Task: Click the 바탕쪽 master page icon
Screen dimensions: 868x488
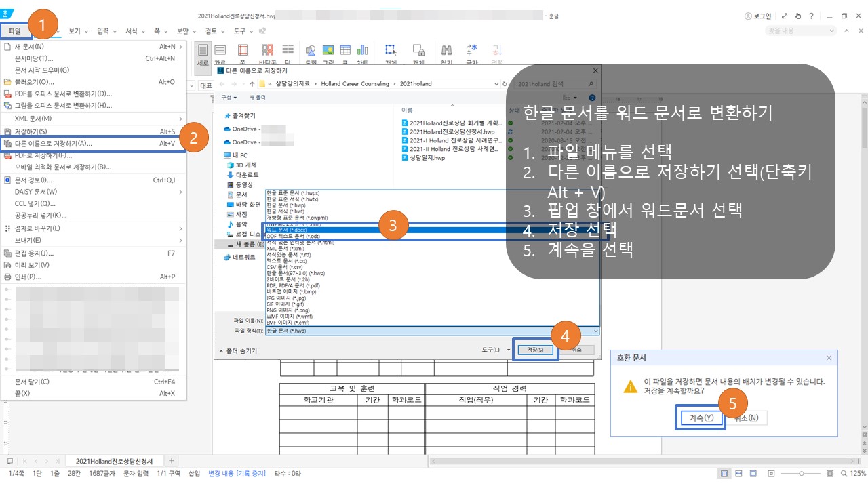Action: 267,49
